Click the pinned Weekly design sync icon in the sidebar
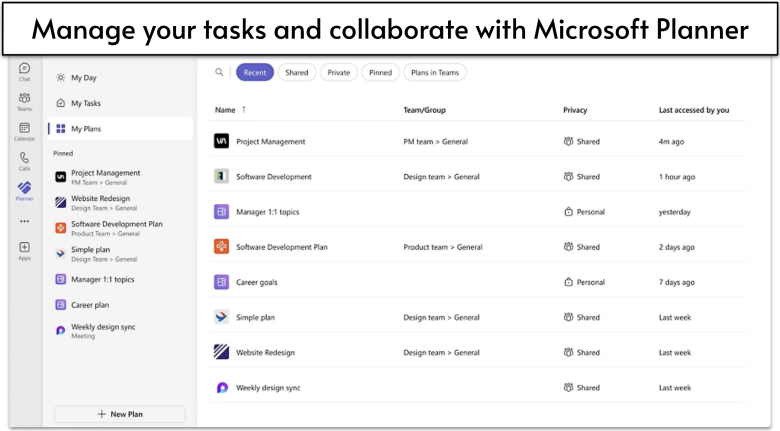This screenshot has width=780, height=431. coord(61,330)
